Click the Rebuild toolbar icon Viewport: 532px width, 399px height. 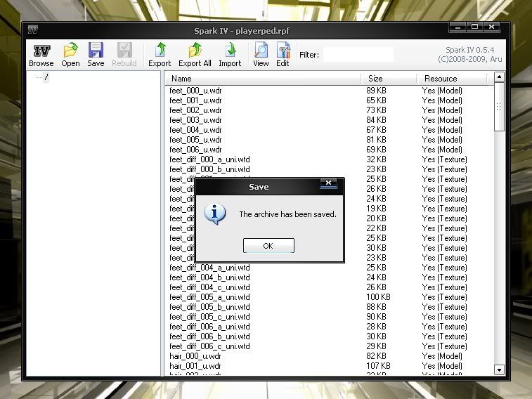pos(124,55)
